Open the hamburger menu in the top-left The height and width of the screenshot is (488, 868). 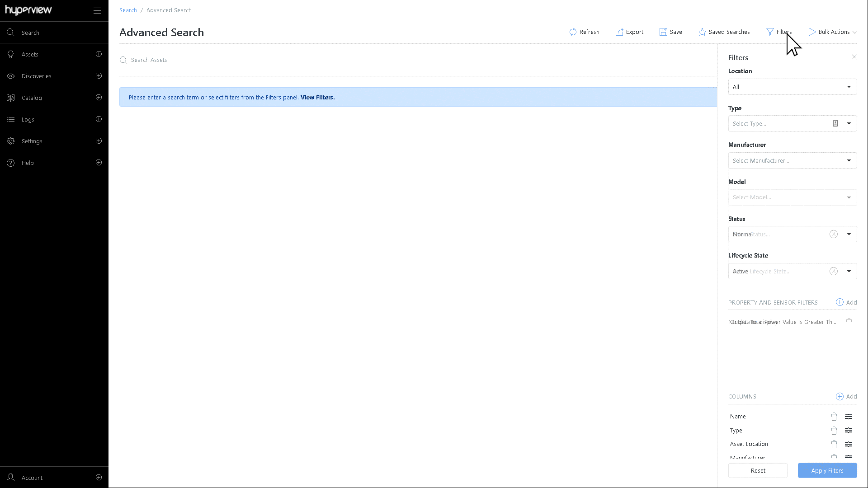(97, 10)
